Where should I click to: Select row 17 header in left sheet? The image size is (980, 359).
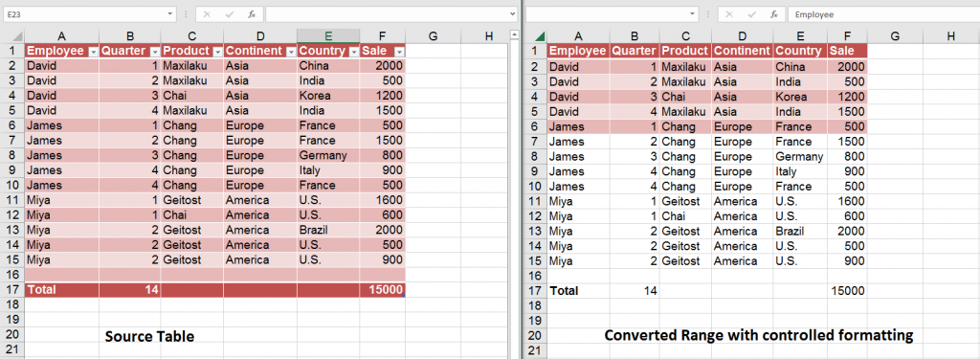12,289
